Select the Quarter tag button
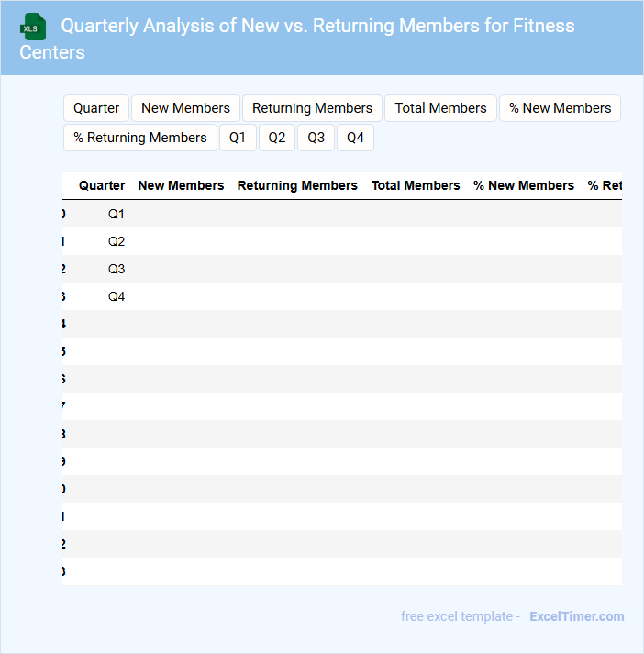The height and width of the screenshot is (654, 644). (96, 108)
